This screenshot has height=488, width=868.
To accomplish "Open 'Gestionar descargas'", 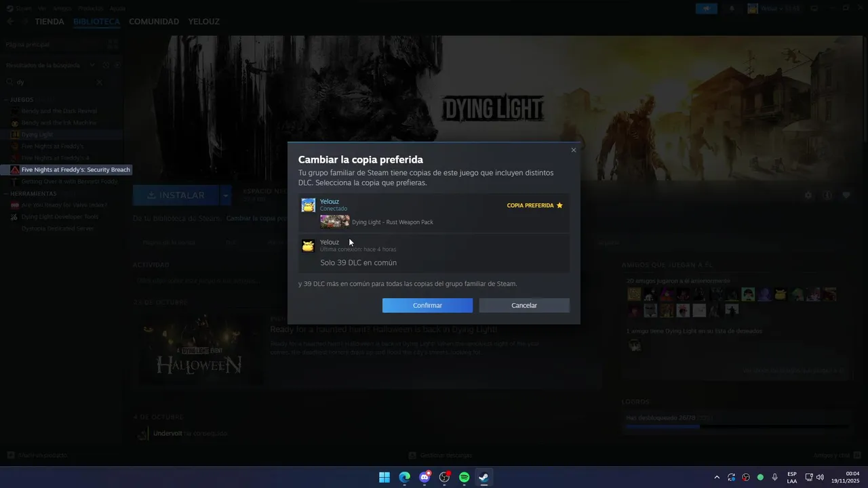I will [439, 455].
